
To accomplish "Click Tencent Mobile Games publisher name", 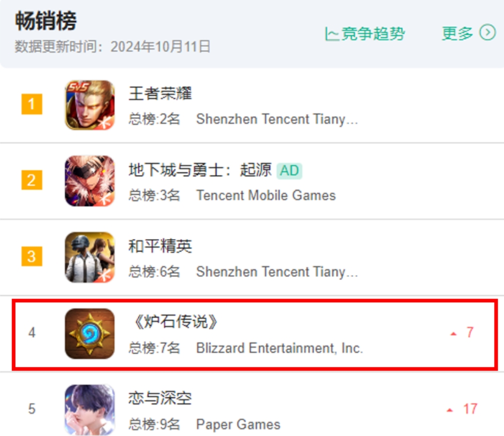I will coord(266,195).
